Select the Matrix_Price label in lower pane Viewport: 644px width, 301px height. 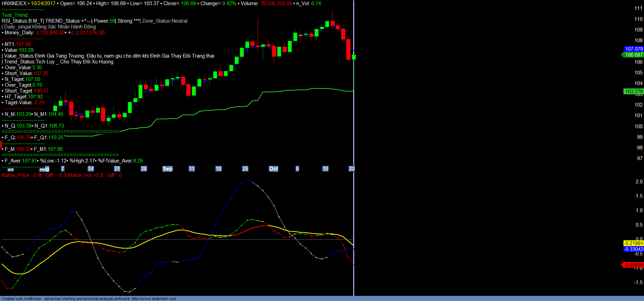tap(16, 175)
